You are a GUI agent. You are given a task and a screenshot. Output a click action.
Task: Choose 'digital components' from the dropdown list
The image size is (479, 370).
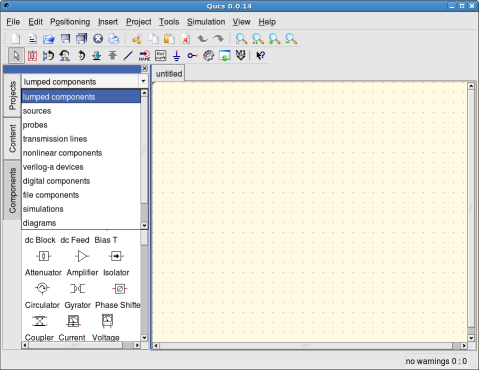81,181
